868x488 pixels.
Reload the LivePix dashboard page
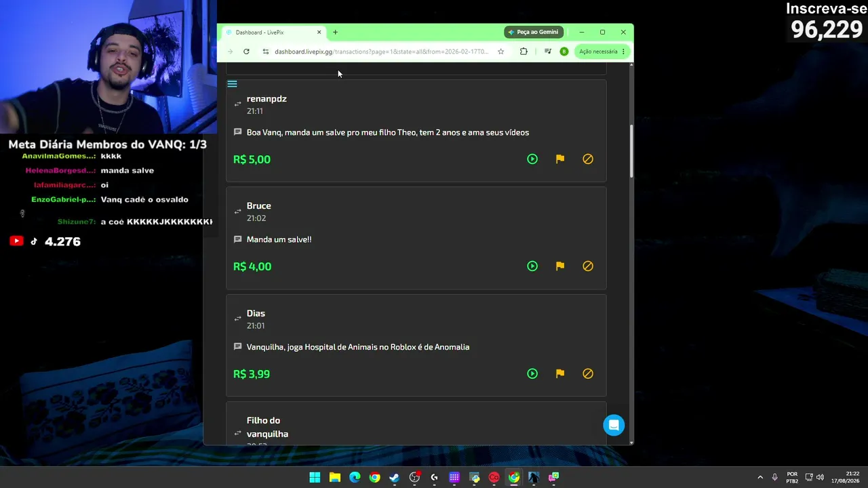pos(246,52)
